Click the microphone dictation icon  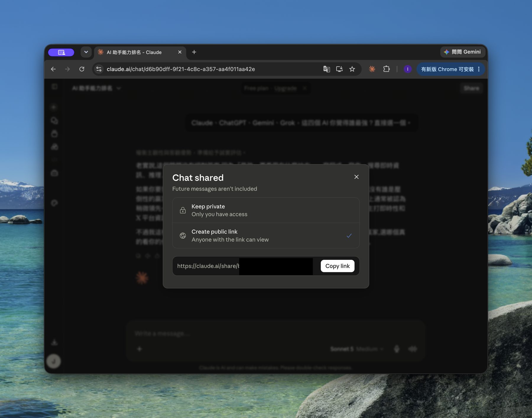point(397,349)
